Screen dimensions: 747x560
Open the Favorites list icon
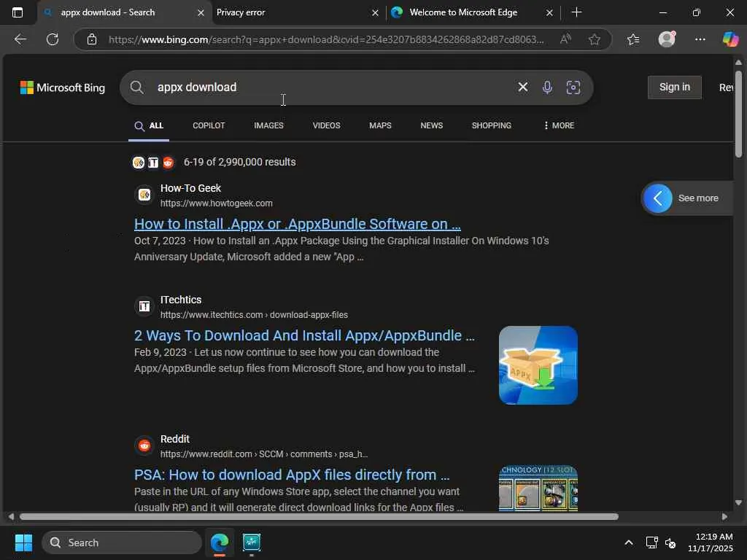(x=633, y=39)
